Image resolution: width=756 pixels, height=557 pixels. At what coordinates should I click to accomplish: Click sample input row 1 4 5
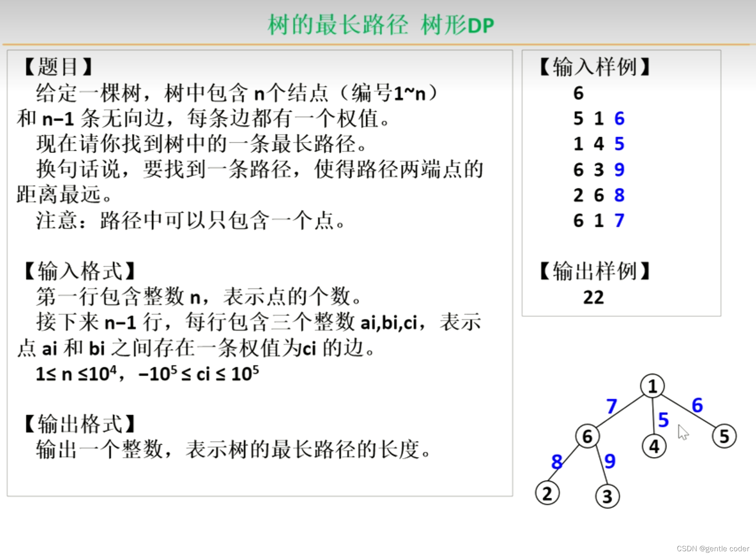599,144
